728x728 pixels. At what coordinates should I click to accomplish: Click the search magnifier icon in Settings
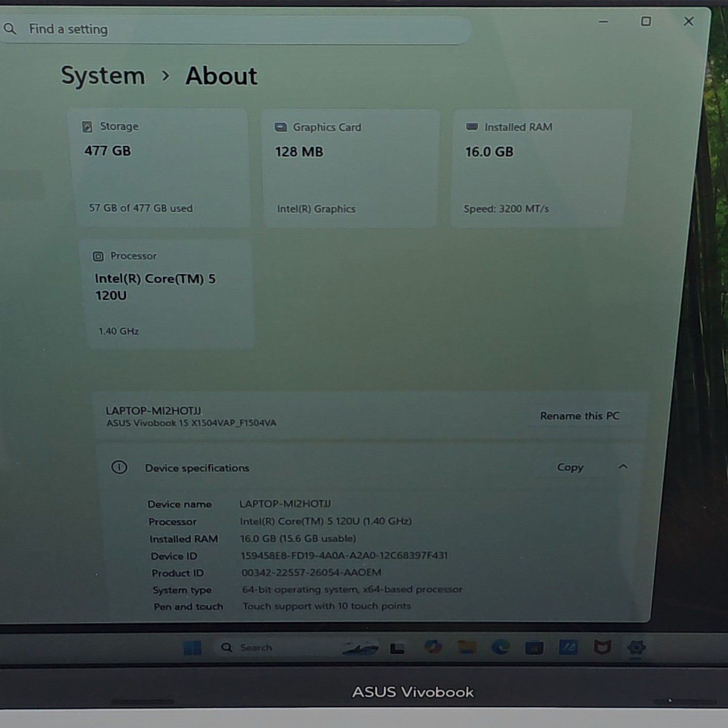10,29
